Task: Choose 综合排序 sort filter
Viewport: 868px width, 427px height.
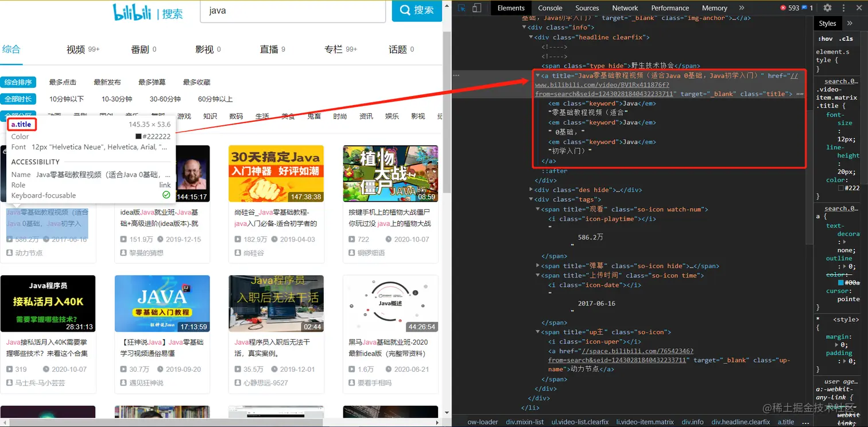Action: pos(18,82)
